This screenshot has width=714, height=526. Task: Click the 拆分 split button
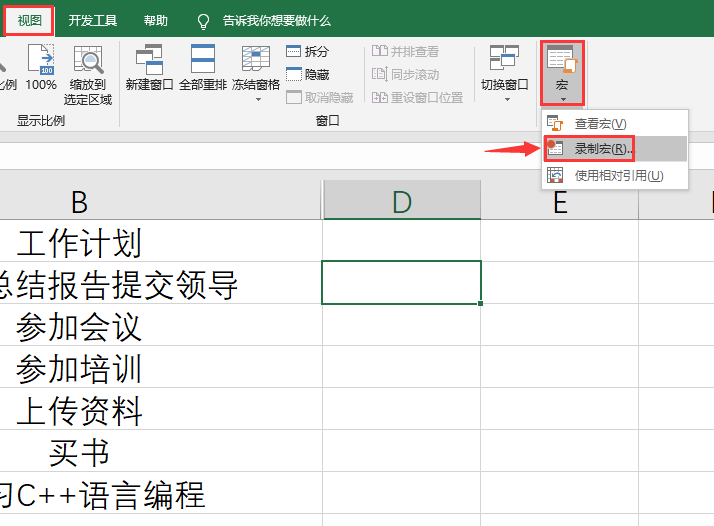click(307, 51)
